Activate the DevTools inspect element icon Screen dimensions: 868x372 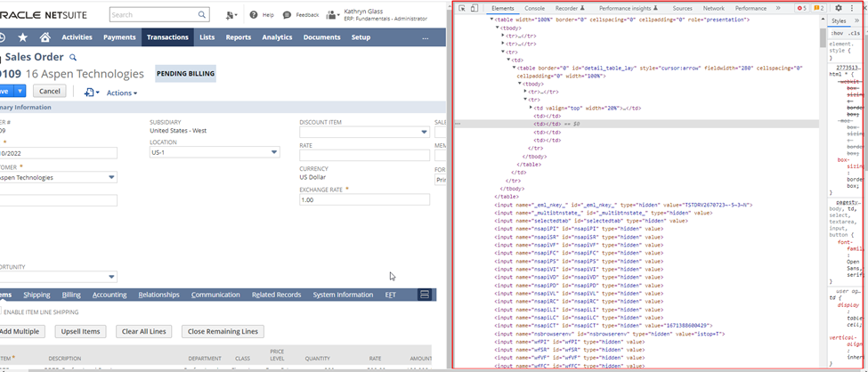point(462,8)
